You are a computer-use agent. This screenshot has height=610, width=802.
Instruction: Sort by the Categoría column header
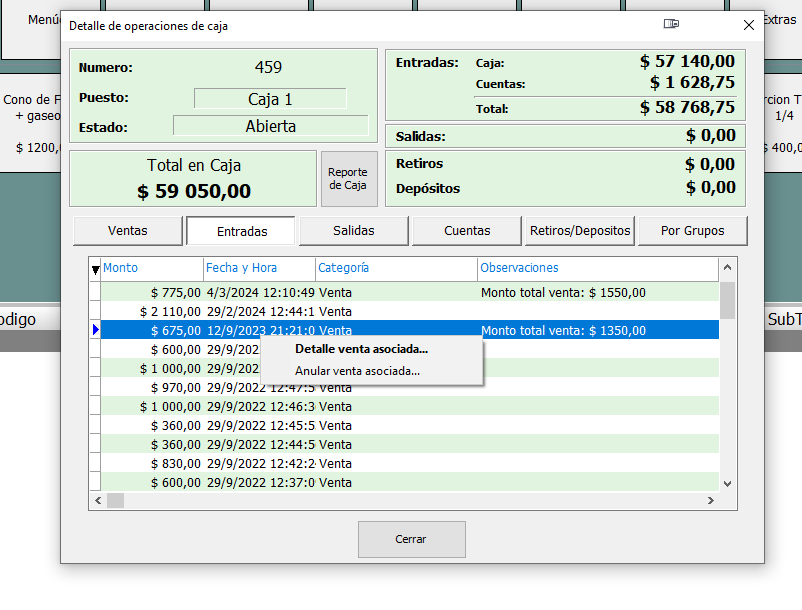396,268
